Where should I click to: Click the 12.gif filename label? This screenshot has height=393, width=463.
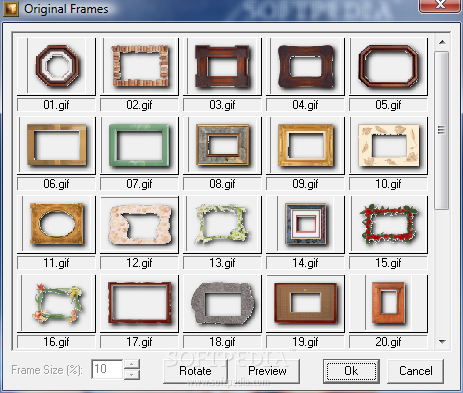[x=139, y=263]
